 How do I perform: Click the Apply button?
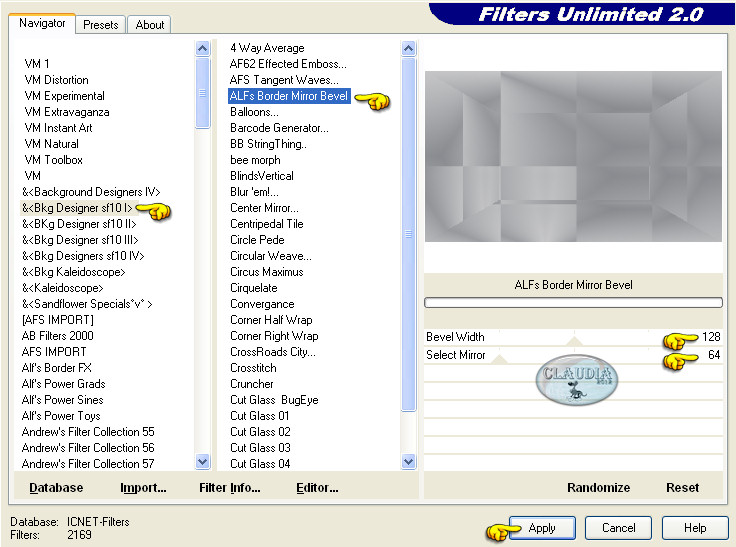tap(542, 528)
